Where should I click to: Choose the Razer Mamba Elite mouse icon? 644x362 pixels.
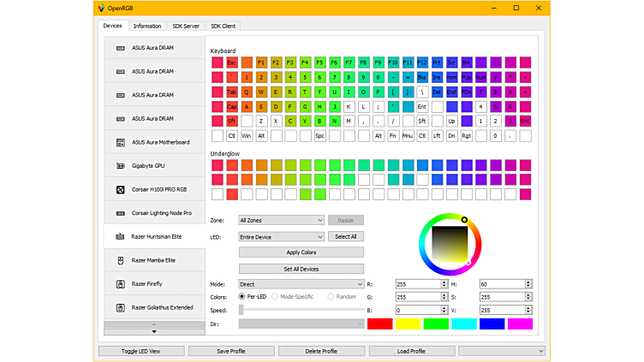click(121, 260)
